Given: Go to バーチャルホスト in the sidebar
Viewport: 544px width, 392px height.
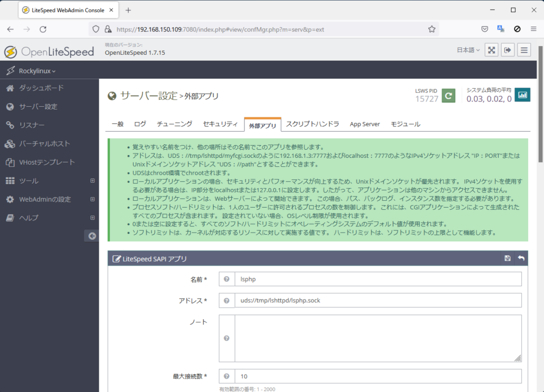Looking at the screenshot, I should tap(44, 144).
